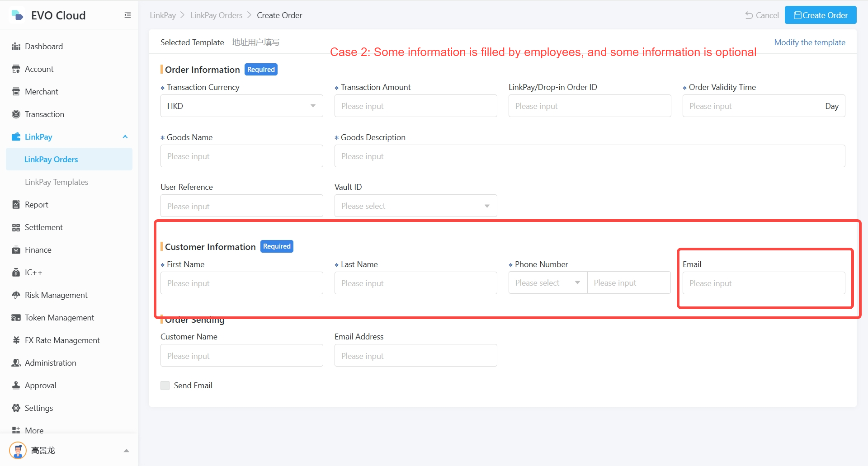Open LinkPay Templates in sidebar
868x466 pixels.
[x=57, y=182]
